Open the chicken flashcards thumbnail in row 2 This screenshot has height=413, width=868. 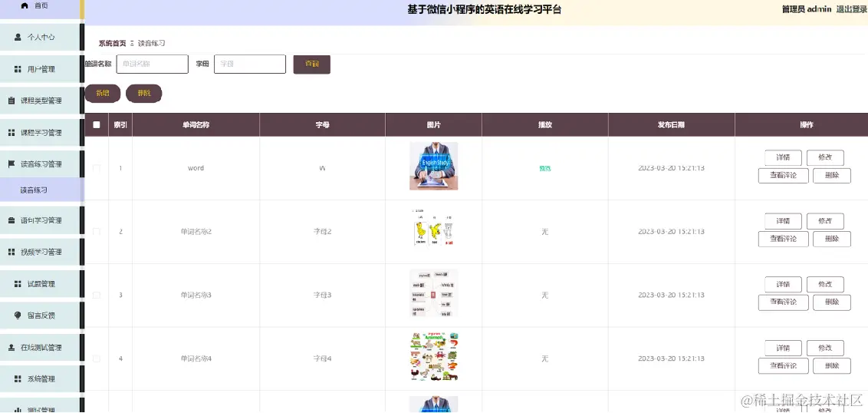[433, 230]
